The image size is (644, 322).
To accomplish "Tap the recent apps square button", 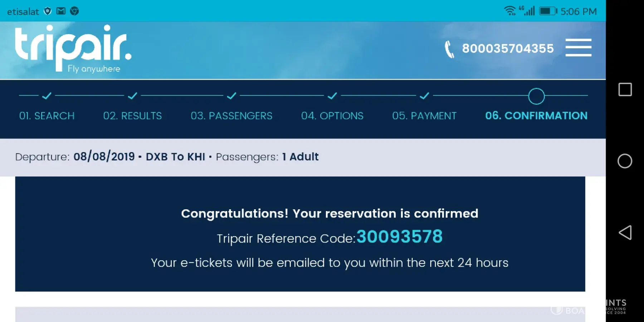I will tap(625, 89).
